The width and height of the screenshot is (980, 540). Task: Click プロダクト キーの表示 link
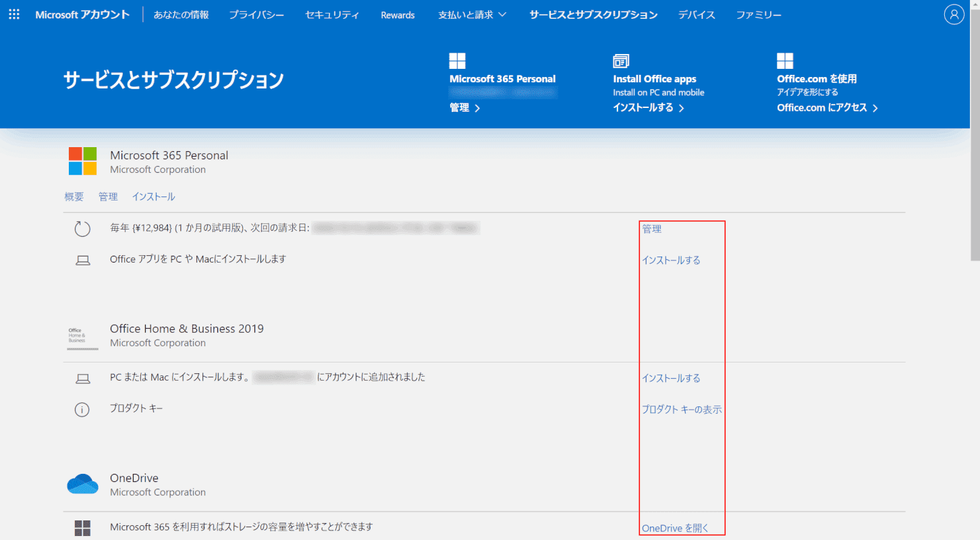(682, 410)
